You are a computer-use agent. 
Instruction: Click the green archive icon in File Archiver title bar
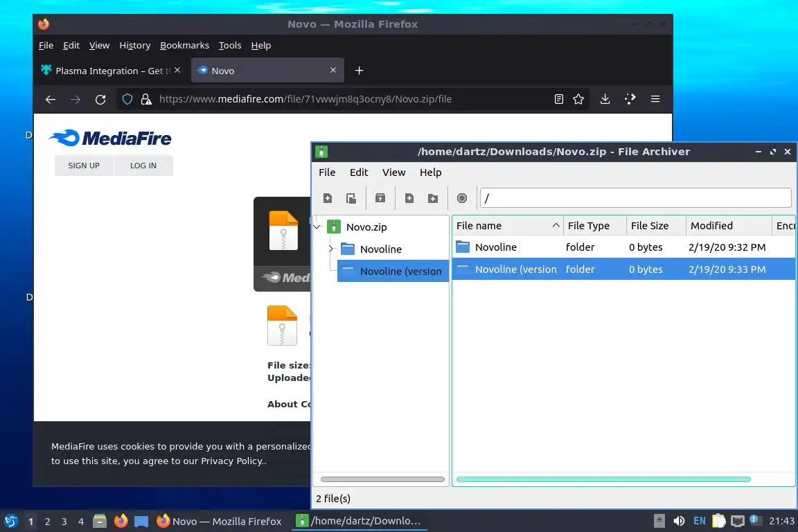coord(321,152)
